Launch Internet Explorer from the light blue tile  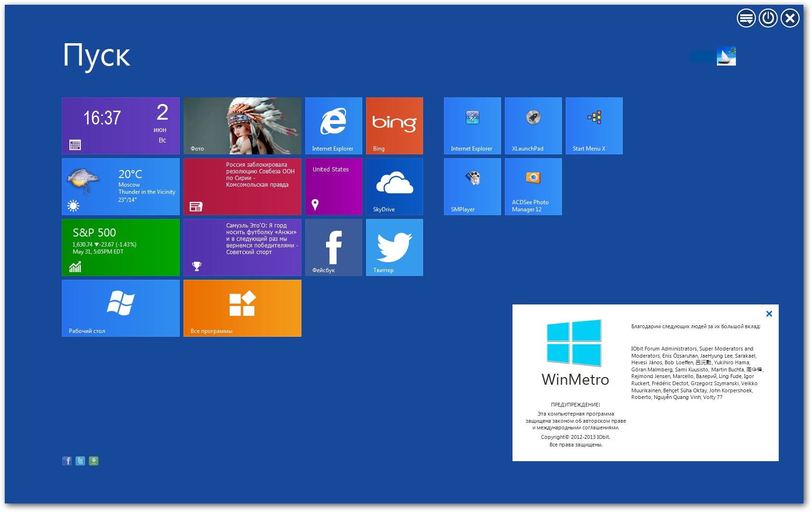pos(334,126)
